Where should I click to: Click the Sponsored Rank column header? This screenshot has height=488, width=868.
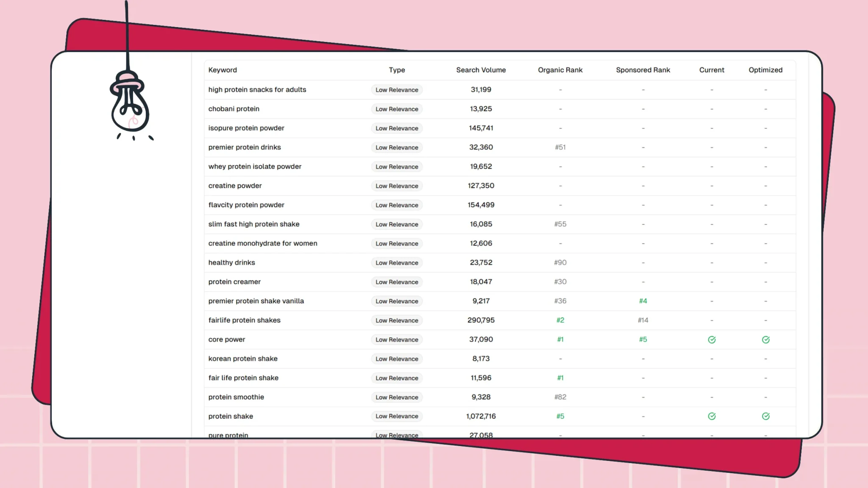point(643,70)
